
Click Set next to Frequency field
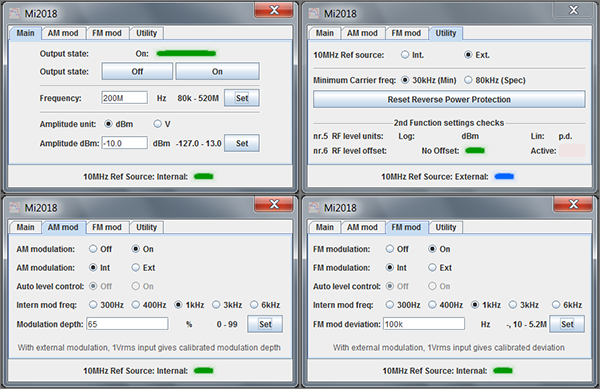pos(242,98)
